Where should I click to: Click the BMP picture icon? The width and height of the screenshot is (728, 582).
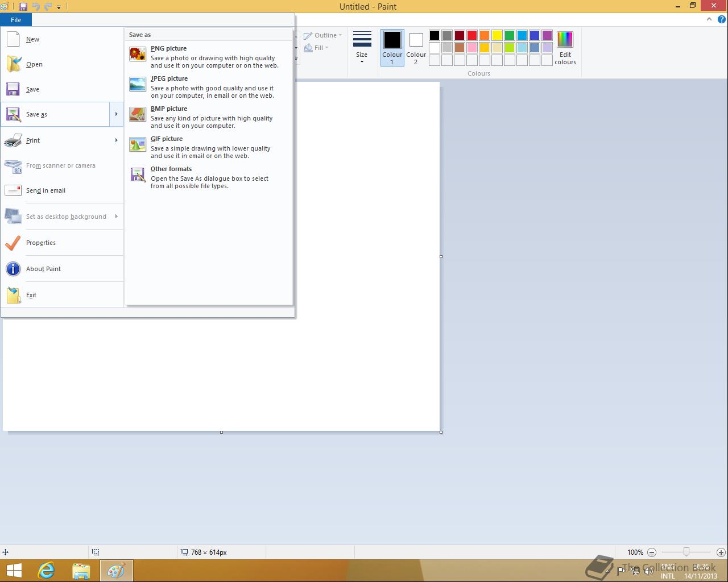pyautogui.click(x=138, y=114)
